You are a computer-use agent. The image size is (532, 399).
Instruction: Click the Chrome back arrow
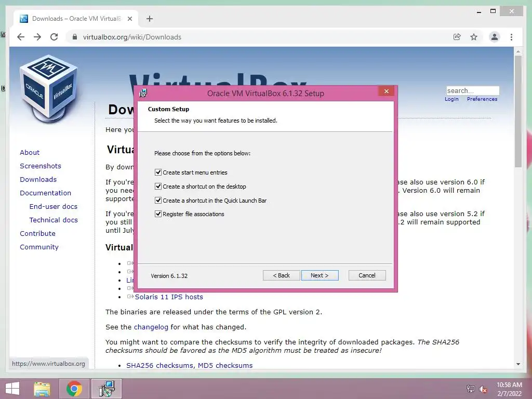click(x=21, y=37)
